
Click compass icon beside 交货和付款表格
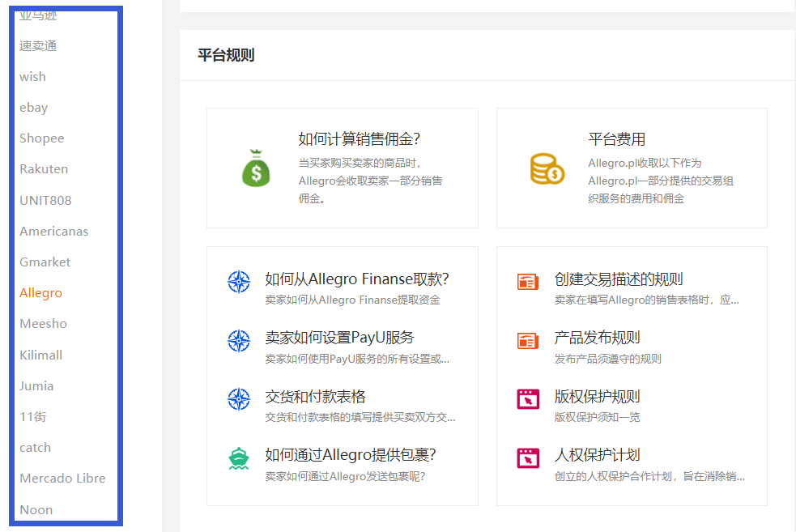pyautogui.click(x=239, y=399)
